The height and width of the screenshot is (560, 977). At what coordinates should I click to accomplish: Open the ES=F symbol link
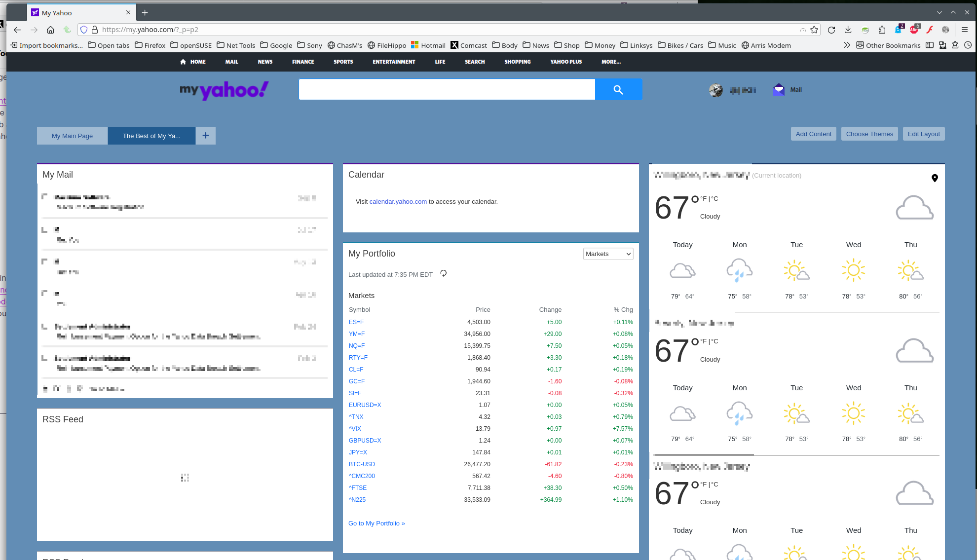coord(356,322)
